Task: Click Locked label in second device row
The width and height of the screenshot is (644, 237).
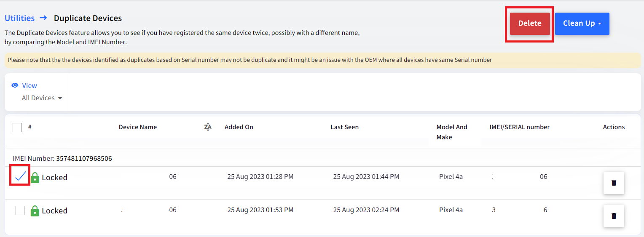Action: click(x=54, y=210)
